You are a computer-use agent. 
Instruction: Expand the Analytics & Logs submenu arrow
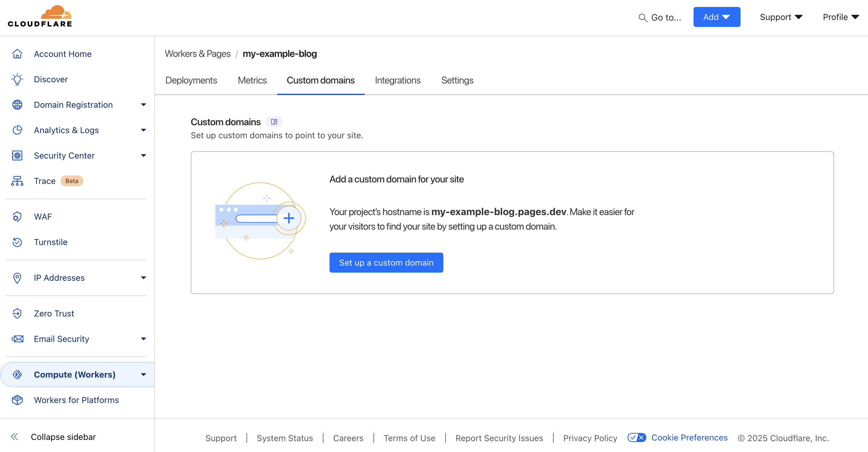144,130
